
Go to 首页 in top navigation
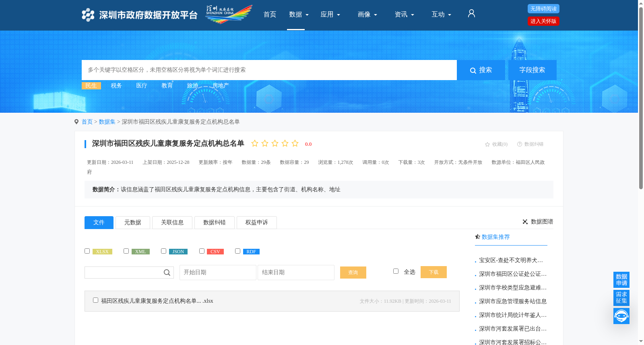(x=270, y=14)
